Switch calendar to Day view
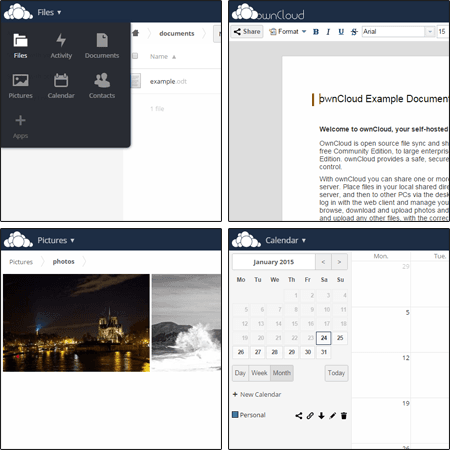The image size is (450, 450). tap(240, 373)
